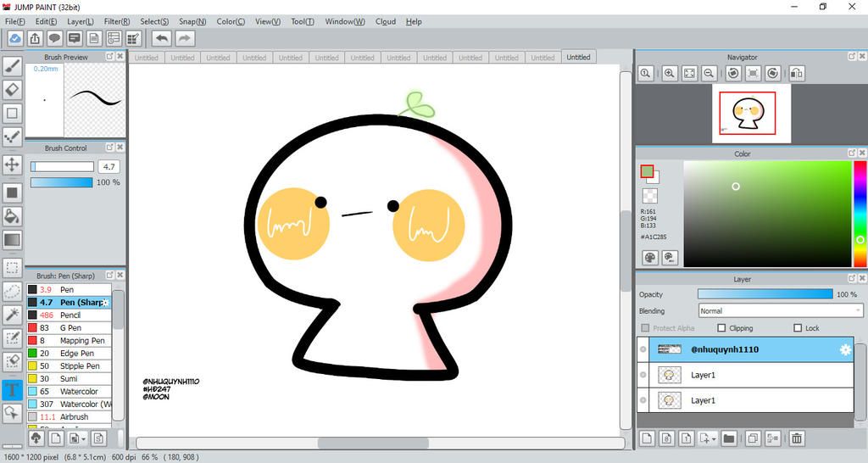Screen dimensions: 868x463
Task: Open the add brush dropdown arrow
Action: pyautogui.click(x=84, y=439)
